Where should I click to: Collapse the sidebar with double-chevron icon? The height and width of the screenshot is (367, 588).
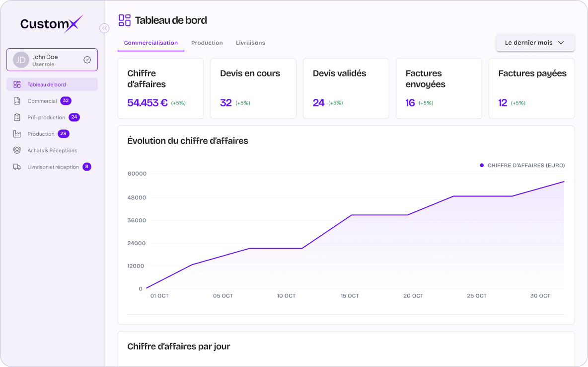[x=104, y=28]
